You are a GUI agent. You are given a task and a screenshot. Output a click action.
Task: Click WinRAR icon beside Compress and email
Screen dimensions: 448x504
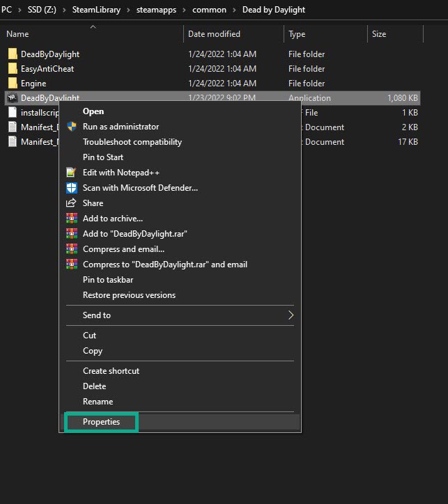(71, 249)
